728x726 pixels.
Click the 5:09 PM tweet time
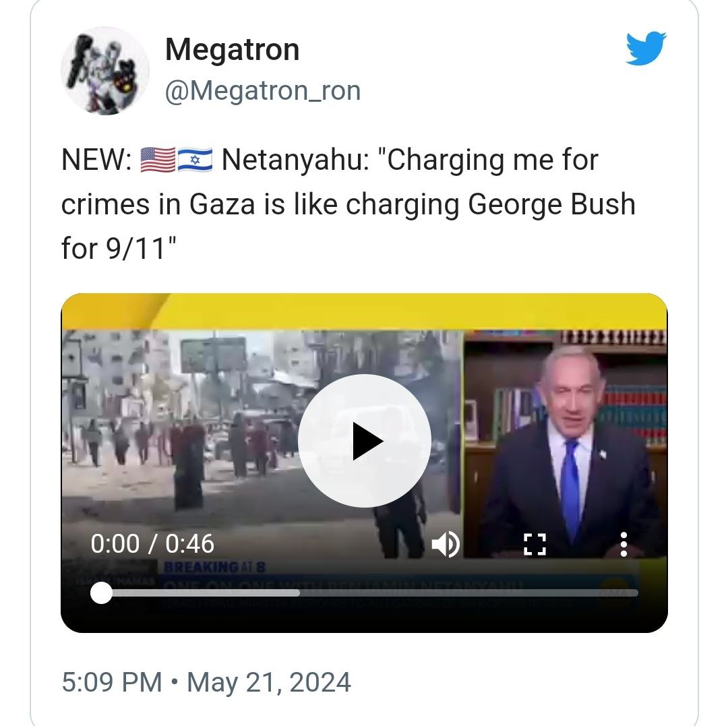click(x=112, y=682)
